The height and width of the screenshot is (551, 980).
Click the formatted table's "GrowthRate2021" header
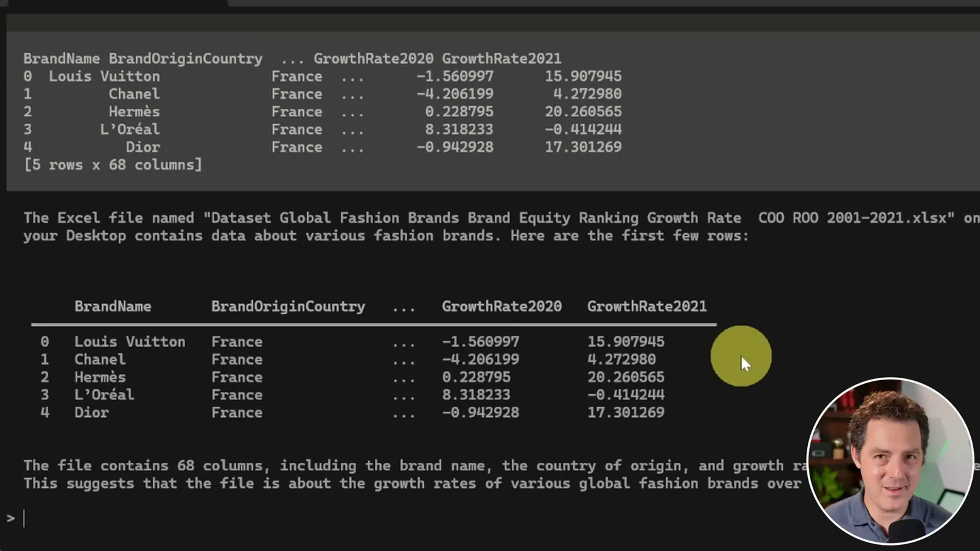tap(647, 306)
